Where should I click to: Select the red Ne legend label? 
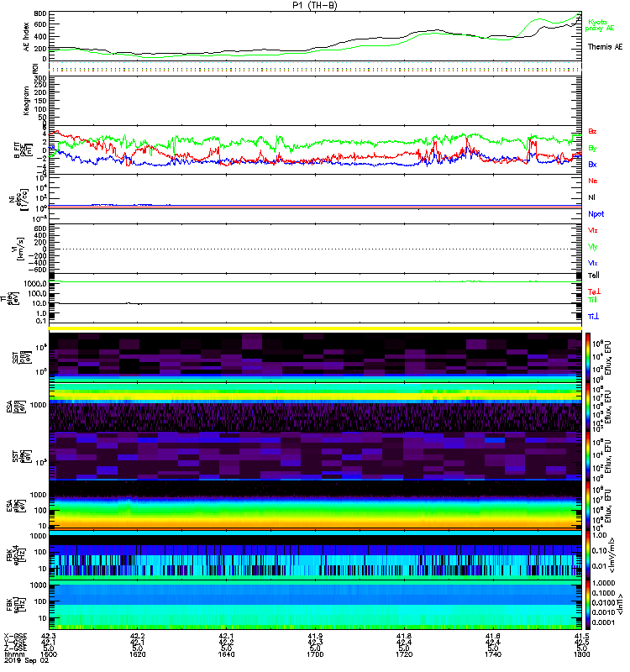pyautogui.click(x=592, y=181)
